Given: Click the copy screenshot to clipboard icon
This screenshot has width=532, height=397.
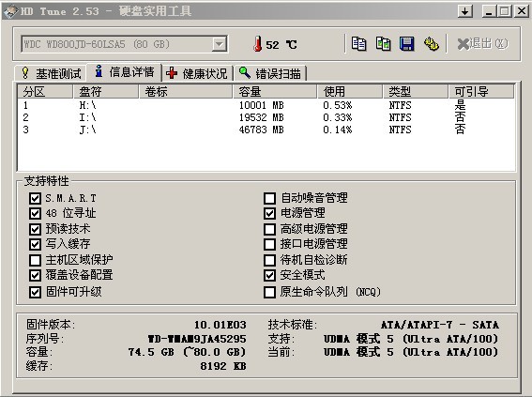Looking at the screenshot, I should click(x=383, y=44).
